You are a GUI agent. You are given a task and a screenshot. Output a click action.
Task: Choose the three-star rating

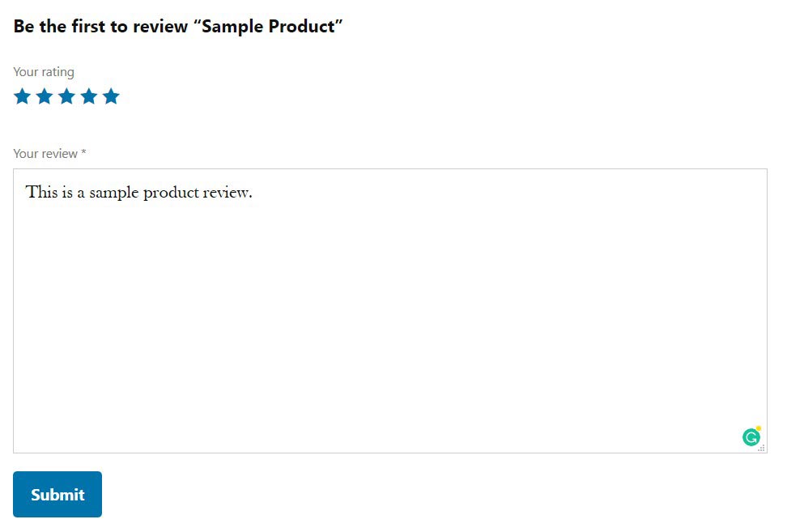click(66, 97)
